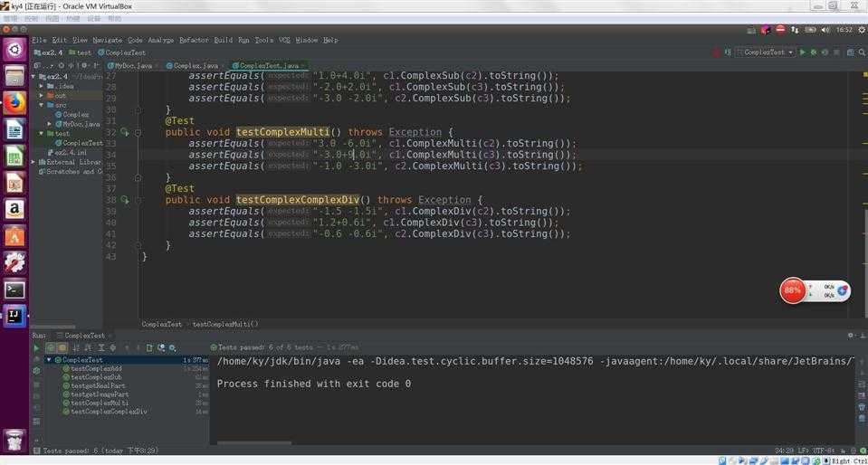Click the console horizontal scrollbar
868x465 pixels.
pos(254,443)
